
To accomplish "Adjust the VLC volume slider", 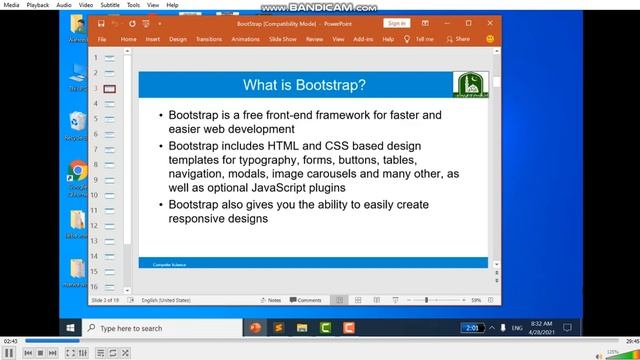I will coord(622,354).
